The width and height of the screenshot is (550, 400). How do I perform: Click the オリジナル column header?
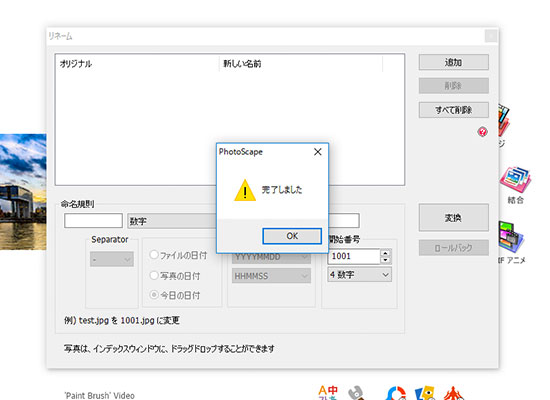tap(138, 64)
